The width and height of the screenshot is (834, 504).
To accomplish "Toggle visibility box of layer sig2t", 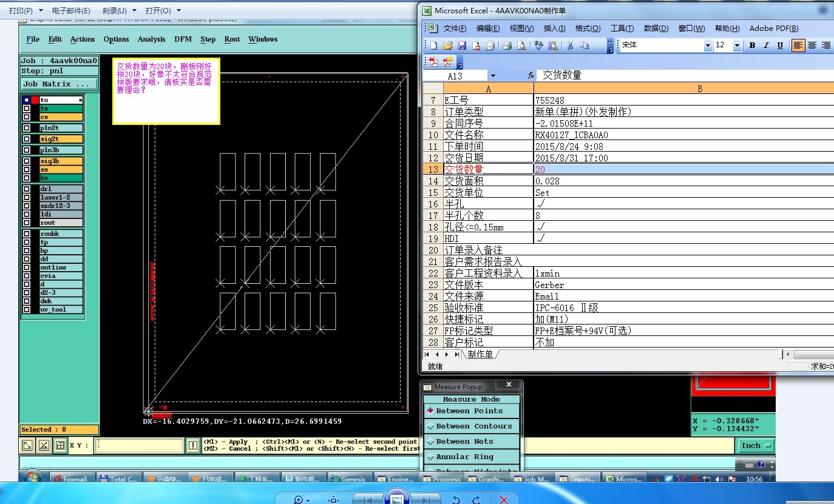I will click(27, 139).
